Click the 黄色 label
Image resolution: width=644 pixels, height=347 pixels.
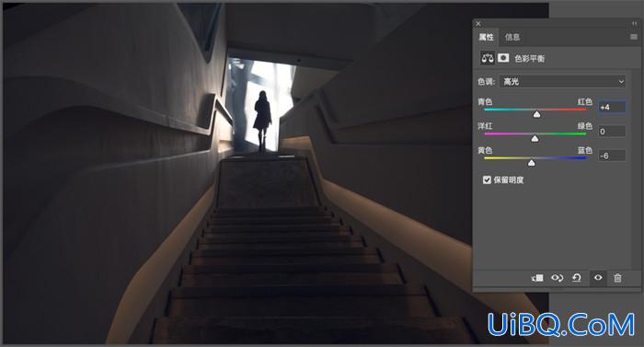485,150
